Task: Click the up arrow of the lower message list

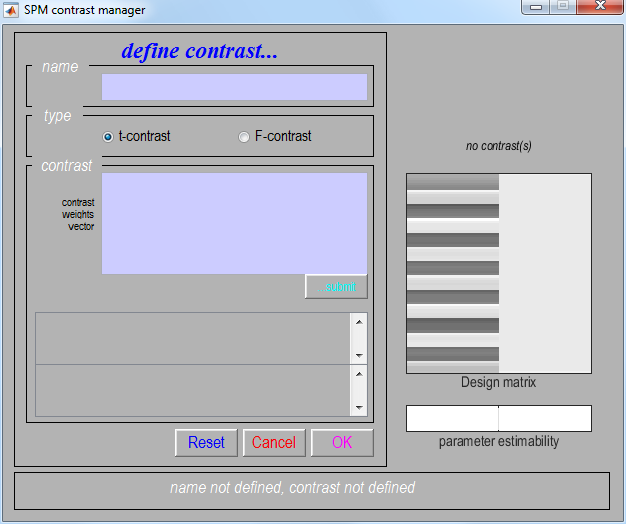Action: [x=359, y=373]
